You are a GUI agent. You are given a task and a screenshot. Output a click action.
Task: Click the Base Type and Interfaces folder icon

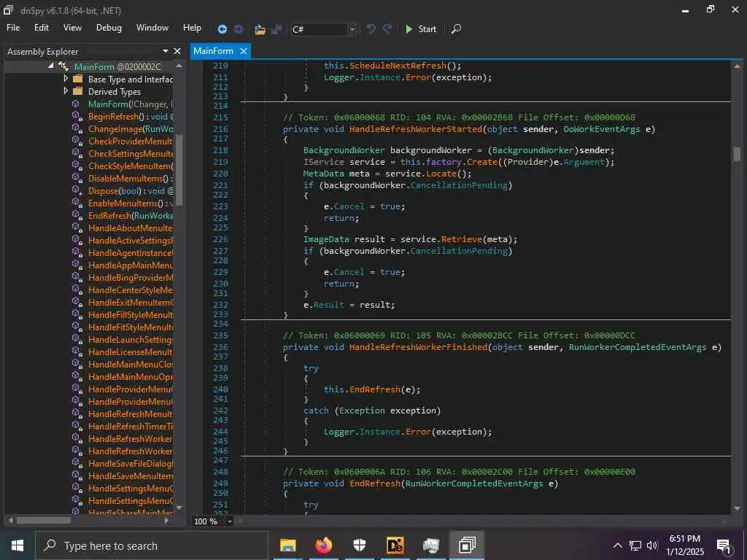[78, 79]
